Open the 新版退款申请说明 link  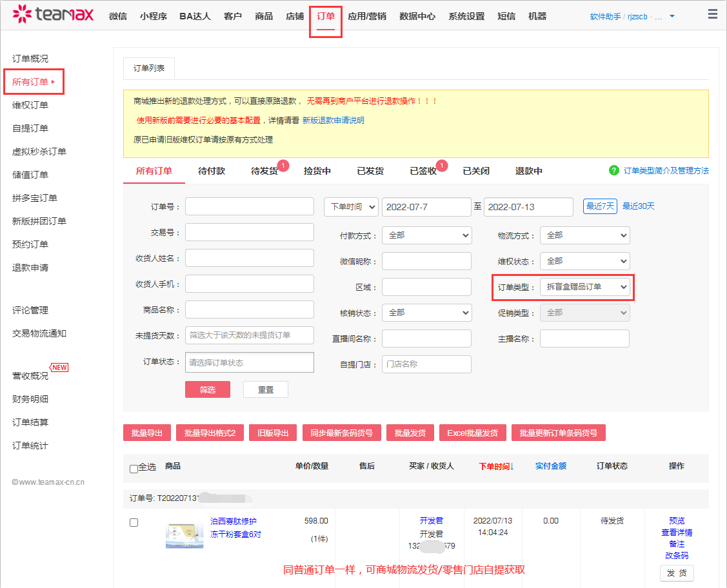click(x=333, y=120)
